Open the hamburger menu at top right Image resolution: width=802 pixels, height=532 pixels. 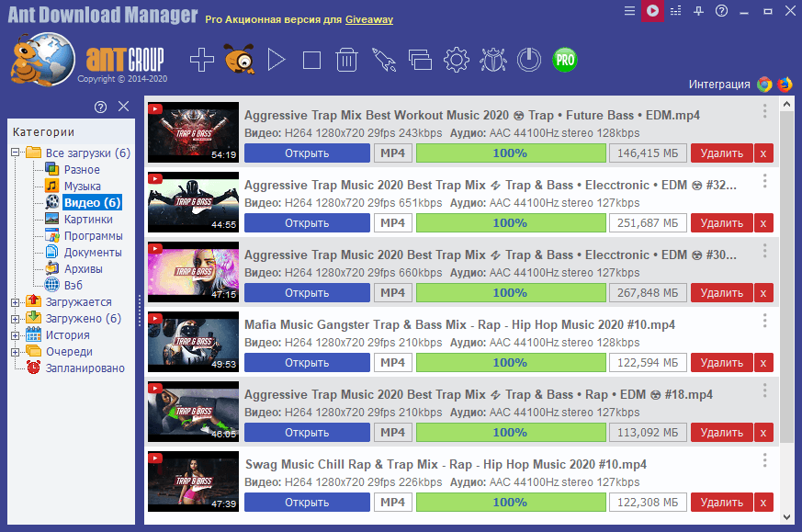tap(629, 11)
